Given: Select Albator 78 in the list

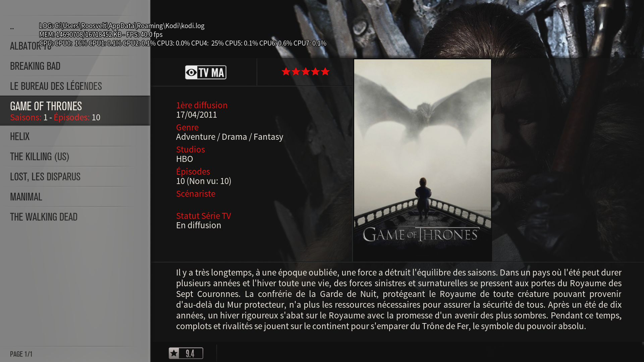Looking at the screenshot, I should (75, 46).
